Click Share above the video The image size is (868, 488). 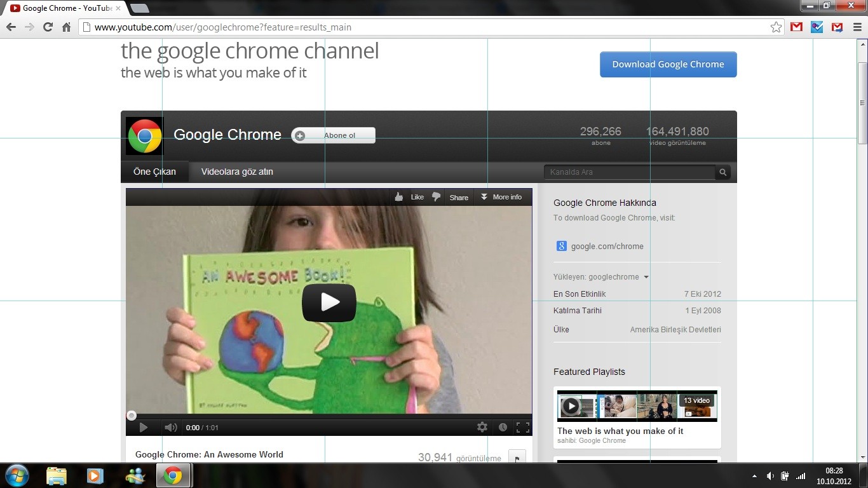point(459,197)
